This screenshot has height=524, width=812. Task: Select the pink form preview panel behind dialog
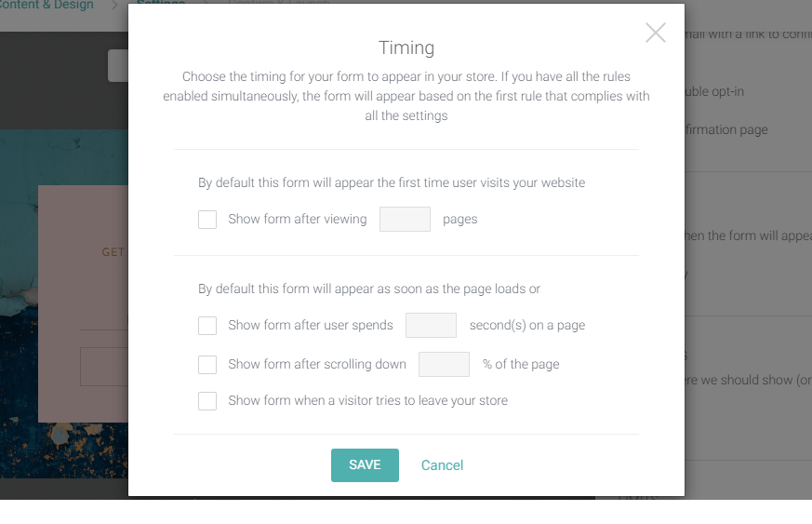tap(83, 303)
